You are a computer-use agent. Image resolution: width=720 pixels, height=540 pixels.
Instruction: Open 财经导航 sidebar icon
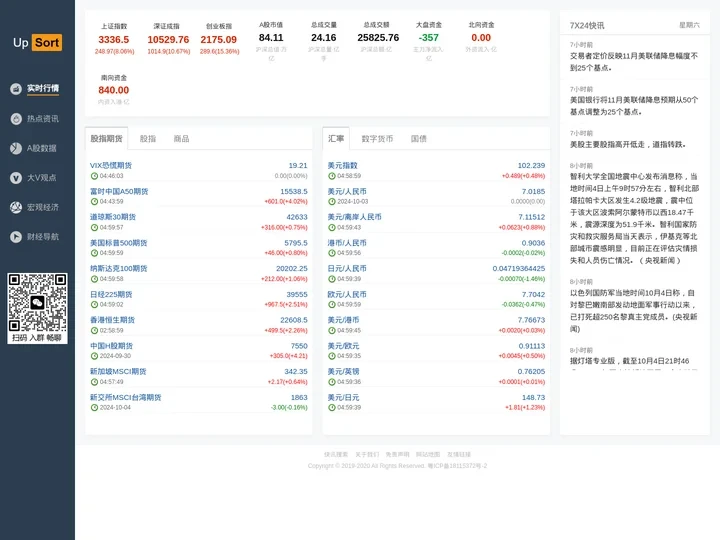(x=16, y=237)
